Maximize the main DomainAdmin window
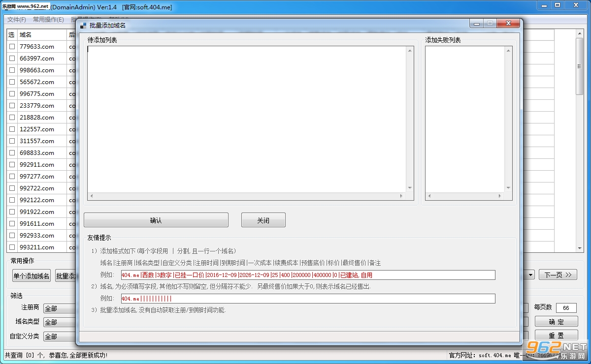 (558, 5)
